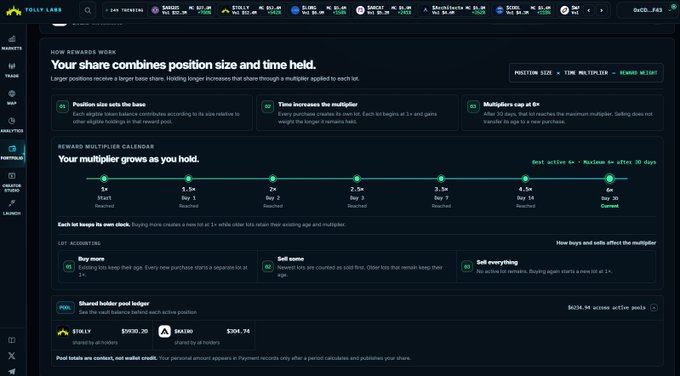The height and width of the screenshot is (376, 680).
Task: Go to the Trade sidebar section
Action: [x=12, y=70]
